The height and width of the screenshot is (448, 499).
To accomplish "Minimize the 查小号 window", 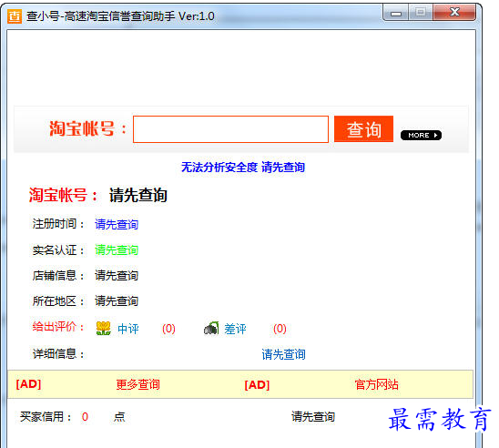I will pyautogui.click(x=396, y=14).
